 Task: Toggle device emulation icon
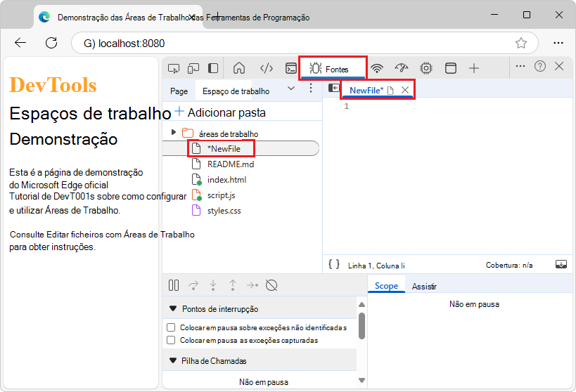point(193,69)
